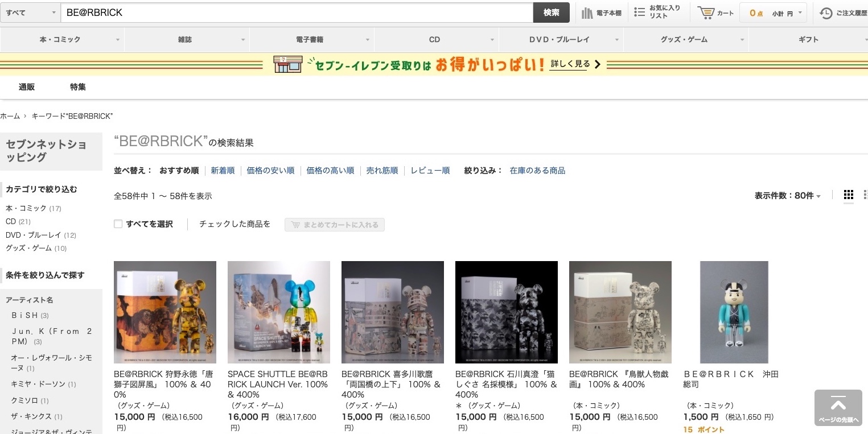The image size is (868, 434).
Task: Filter by artist オー・レヴォワール・シモーヌ
Action: coord(51,363)
